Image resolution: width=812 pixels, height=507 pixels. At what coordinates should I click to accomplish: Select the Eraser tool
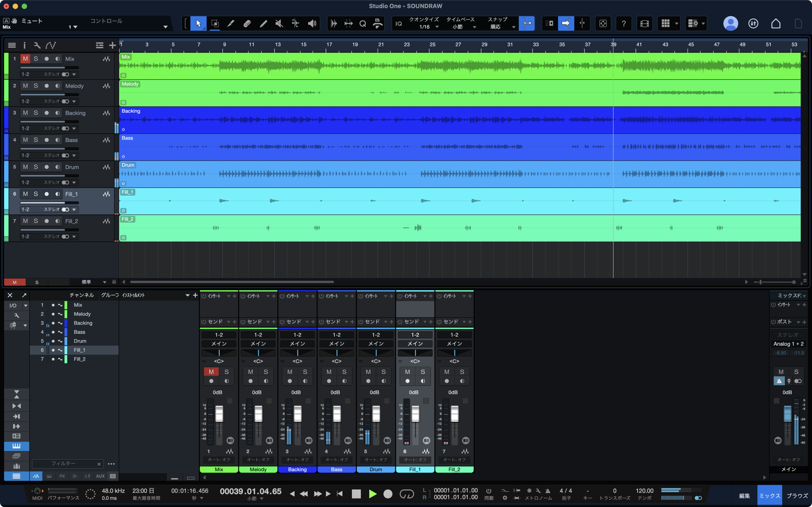click(247, 23)
